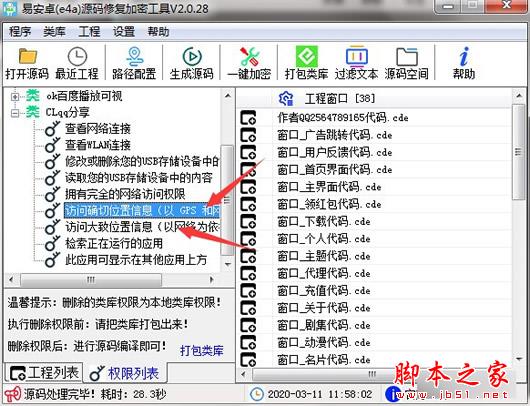530x406 pixels.
Task: Select 访问确切位置信息 GPS permission
Action: (142, 211)
